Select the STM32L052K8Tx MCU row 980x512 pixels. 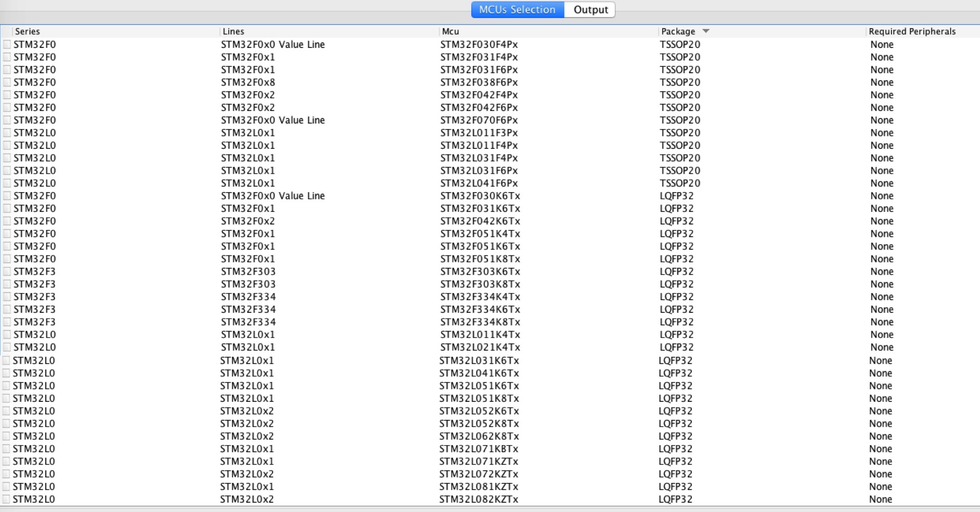pos(479,424)
